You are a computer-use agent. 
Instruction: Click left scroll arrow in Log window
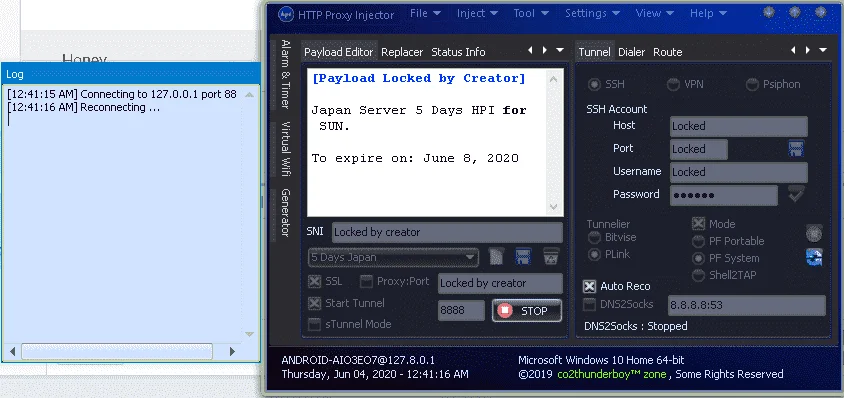pyautogui.click(x=12, y=352)
